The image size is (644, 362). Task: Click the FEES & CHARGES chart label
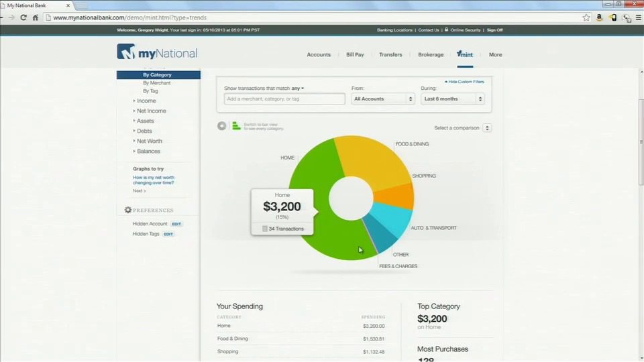(x=398, y=266)
